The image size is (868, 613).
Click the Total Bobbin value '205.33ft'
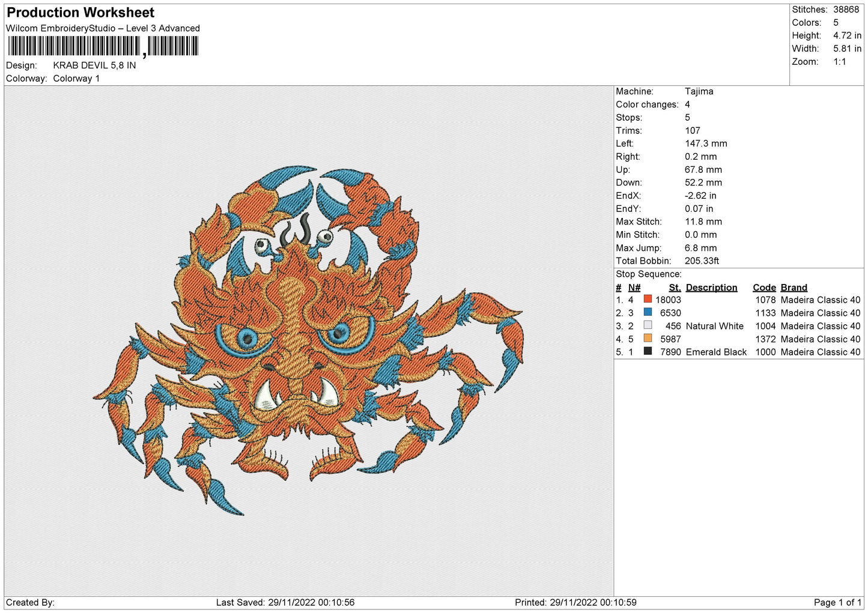coord(702,261)
